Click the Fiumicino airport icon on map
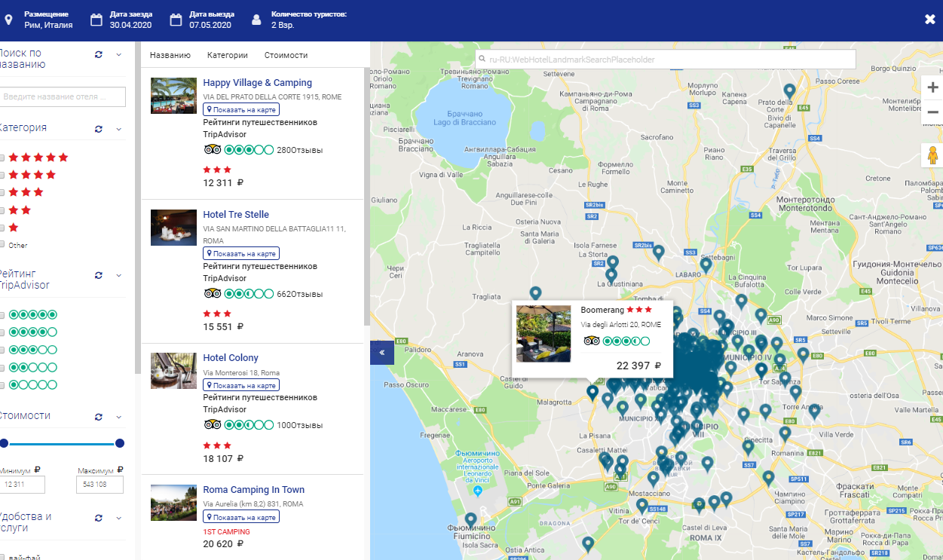943x560 pixels. 477,491
